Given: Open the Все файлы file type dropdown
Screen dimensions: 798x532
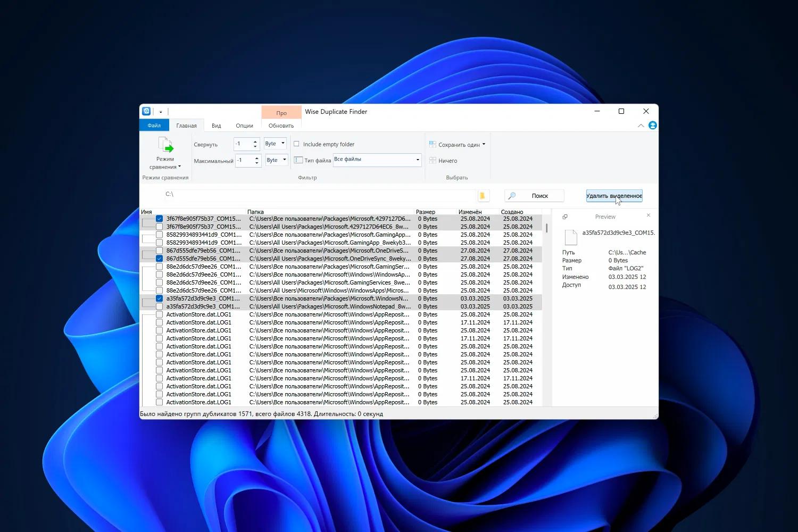Looking at the screenshot, I should click(417, 160).
